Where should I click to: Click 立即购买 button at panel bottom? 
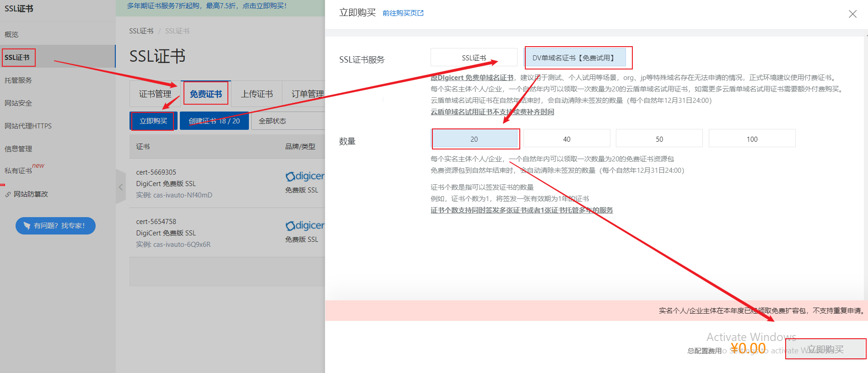tap(825, 349)
